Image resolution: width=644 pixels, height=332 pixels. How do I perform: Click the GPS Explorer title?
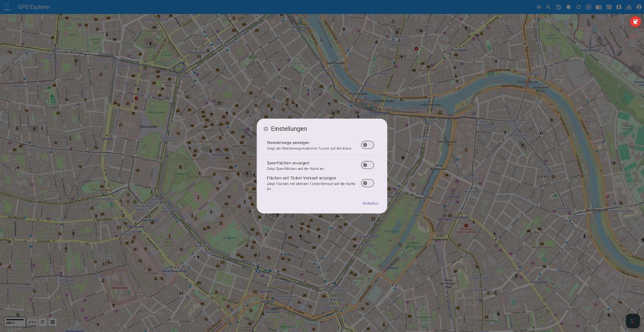(x=34, y=7)
